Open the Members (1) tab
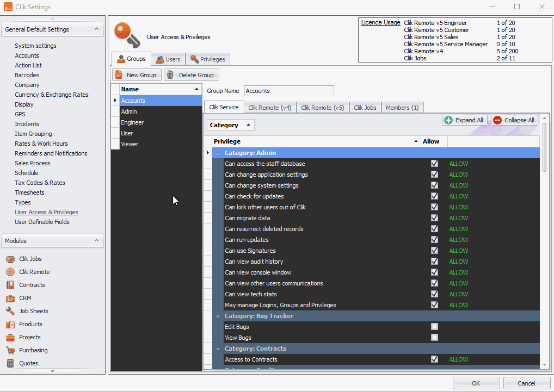554x392 pixels. [x=402, y=108]
